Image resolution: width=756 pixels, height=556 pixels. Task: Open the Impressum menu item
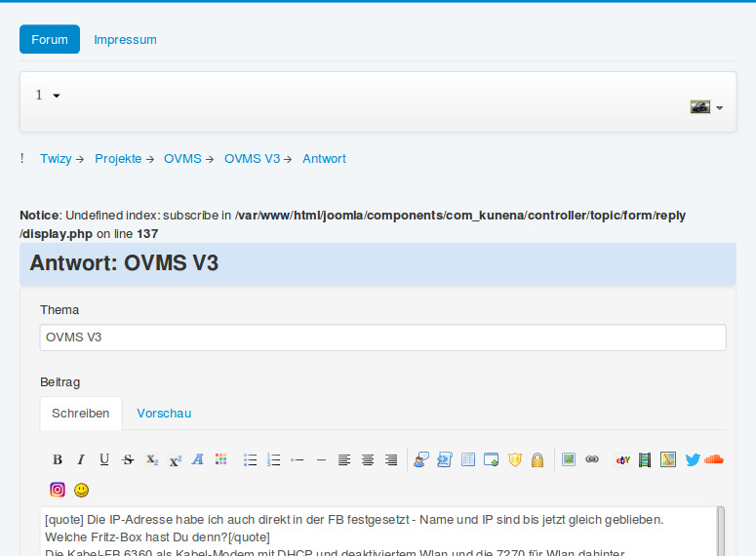[x=125, y=40]
